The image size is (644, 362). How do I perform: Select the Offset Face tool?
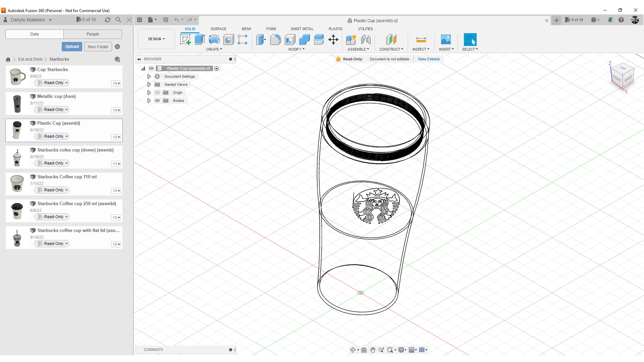tap(319, 40)
